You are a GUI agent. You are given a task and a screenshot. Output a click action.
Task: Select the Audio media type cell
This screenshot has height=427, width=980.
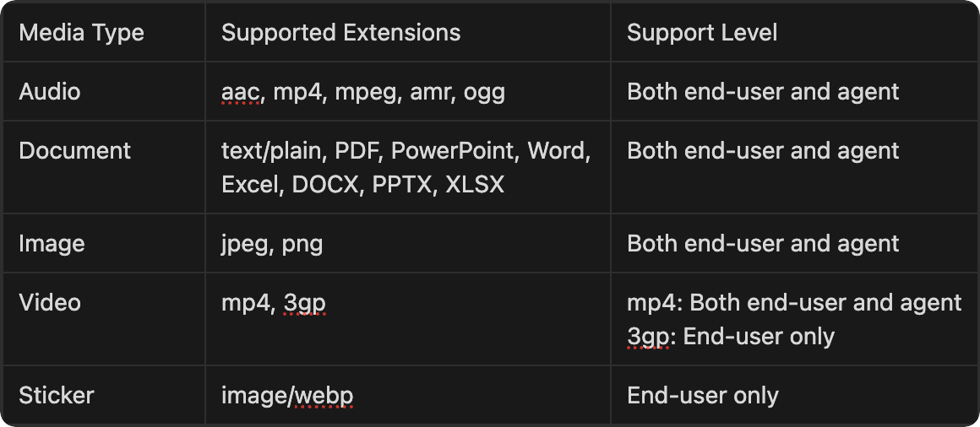pos(50,91)
